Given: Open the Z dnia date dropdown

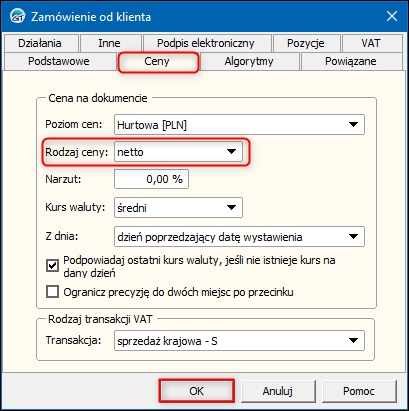Looking at the screenshot, I should click(353, 237).
